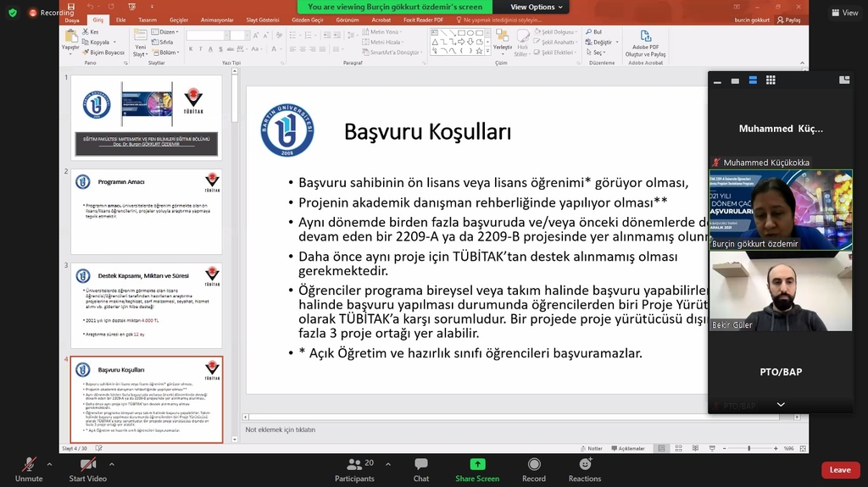The width and height of the screenshot is (868, 487).
Task: Click Bul (Find) in Düzenleme group
Action: pyautogui.click(x=594, y=32)
